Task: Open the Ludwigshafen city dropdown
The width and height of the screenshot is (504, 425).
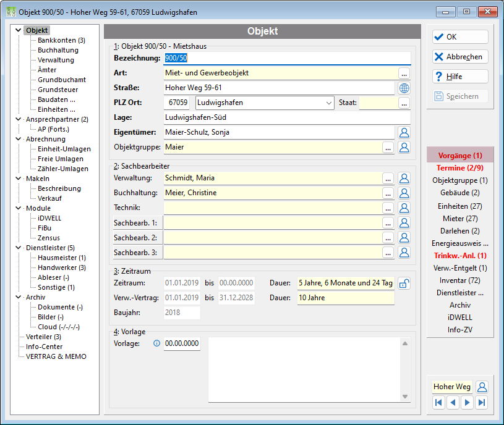Action: pyautogui.click(x=328, y=103)
